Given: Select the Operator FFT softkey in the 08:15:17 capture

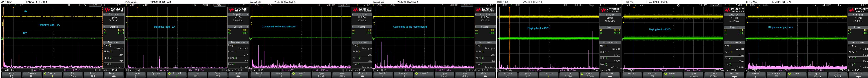Looking at the screenshot, I should [32, 75].
